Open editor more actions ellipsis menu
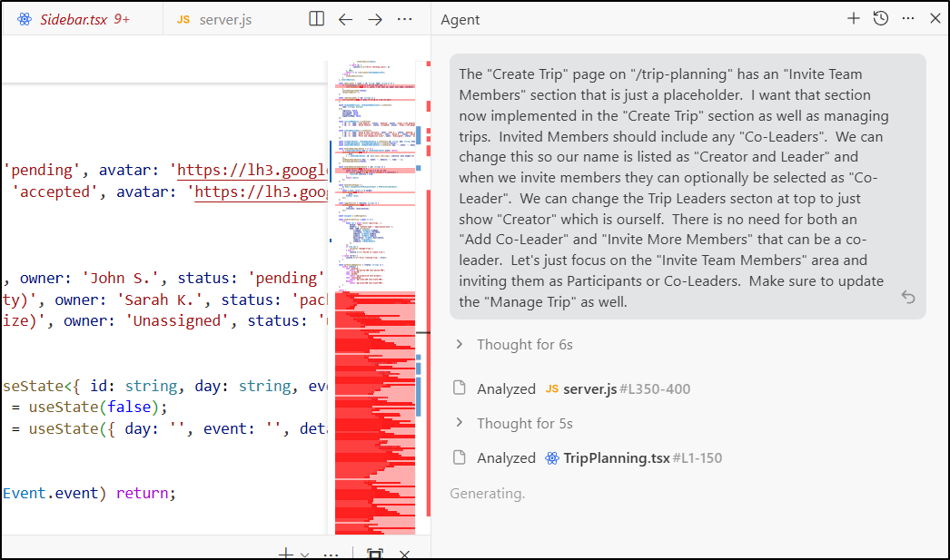950x560 pixels. pyautogui.click(x=405, y=19)
